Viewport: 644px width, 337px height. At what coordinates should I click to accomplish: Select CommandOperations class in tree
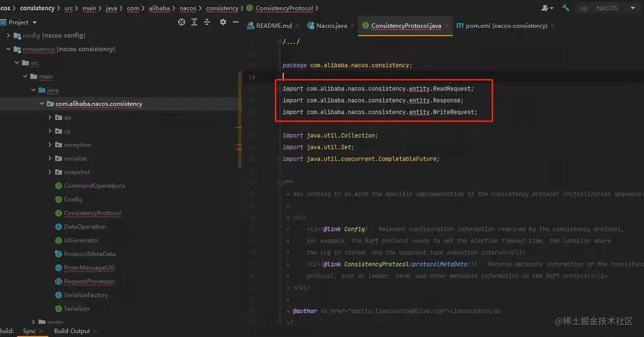(x=94, y=186)
